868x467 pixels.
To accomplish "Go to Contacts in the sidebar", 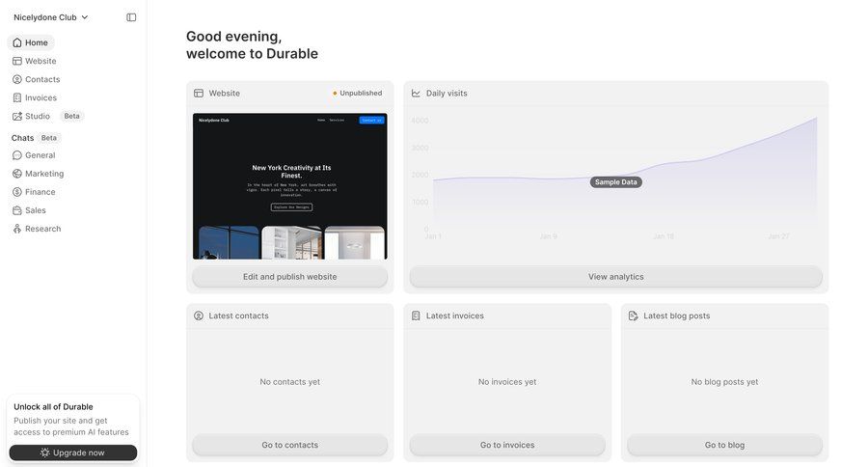I will pos(41,79).
